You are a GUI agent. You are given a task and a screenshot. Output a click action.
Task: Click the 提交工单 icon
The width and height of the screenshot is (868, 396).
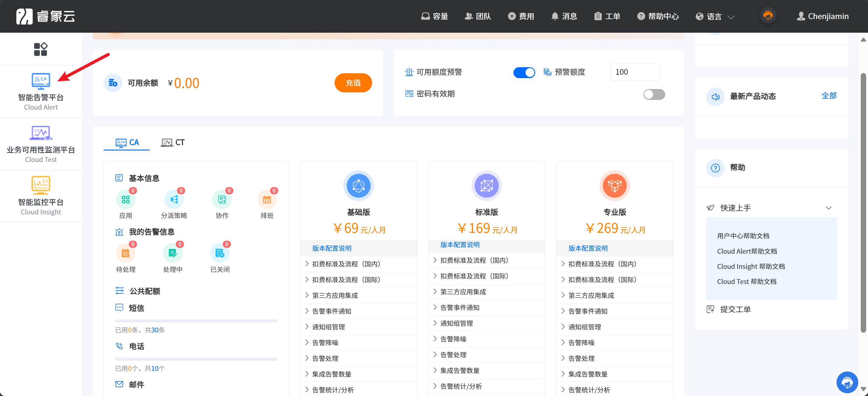point(710,309)
